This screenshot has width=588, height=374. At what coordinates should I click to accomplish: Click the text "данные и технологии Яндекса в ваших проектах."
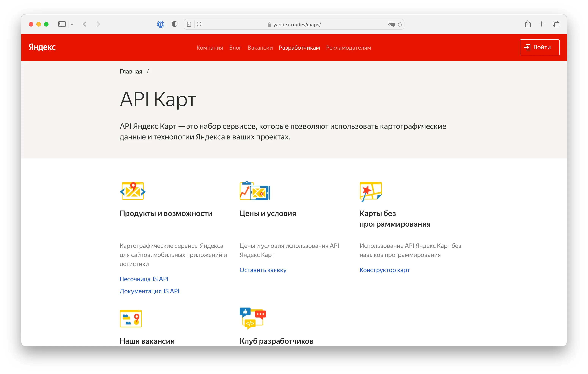(205, 137)
